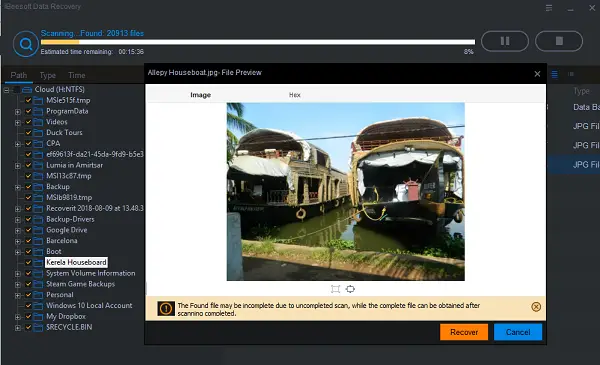Screen dimensions: 600x365
Task: Click folder icon beside Boot
Action: [38, 251]
